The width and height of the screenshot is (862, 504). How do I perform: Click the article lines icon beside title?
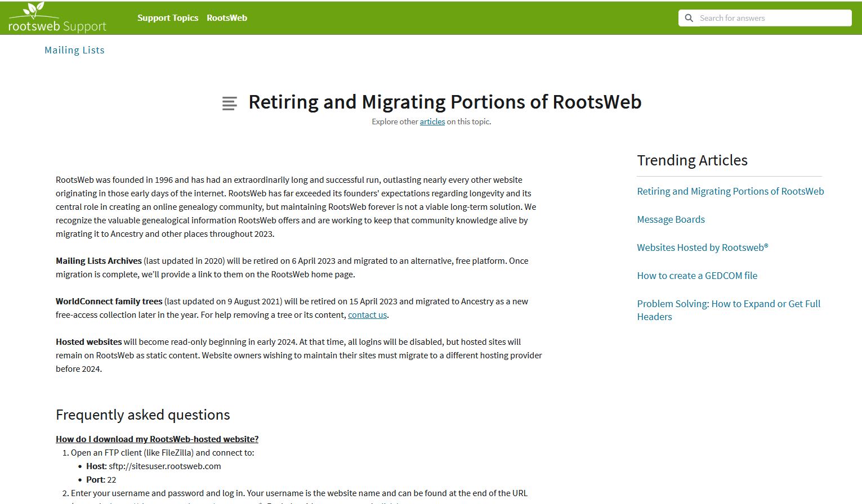point(229,103)
